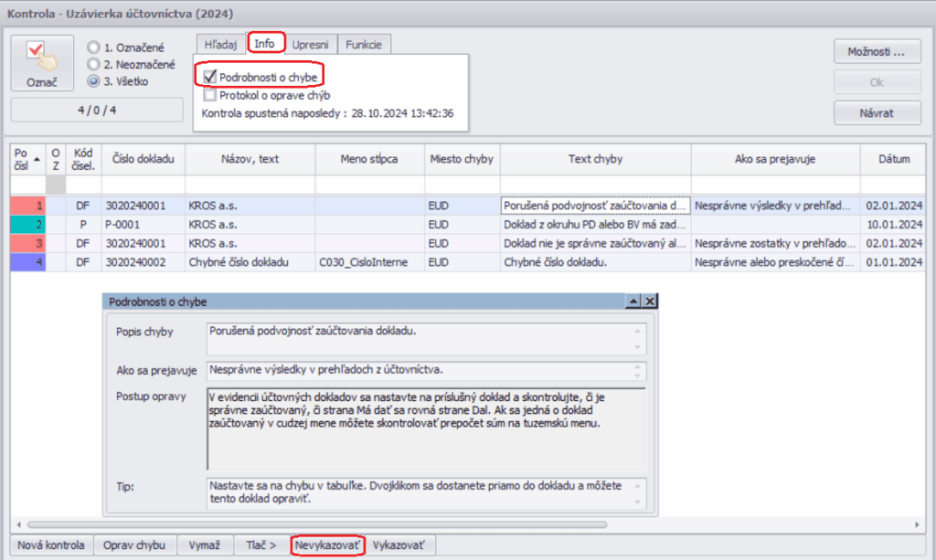The height and width of the screenshot is (560, 936).
Task: Collapse the Podrobnosti o chybe panel
Action: click(x=633, y=301)
